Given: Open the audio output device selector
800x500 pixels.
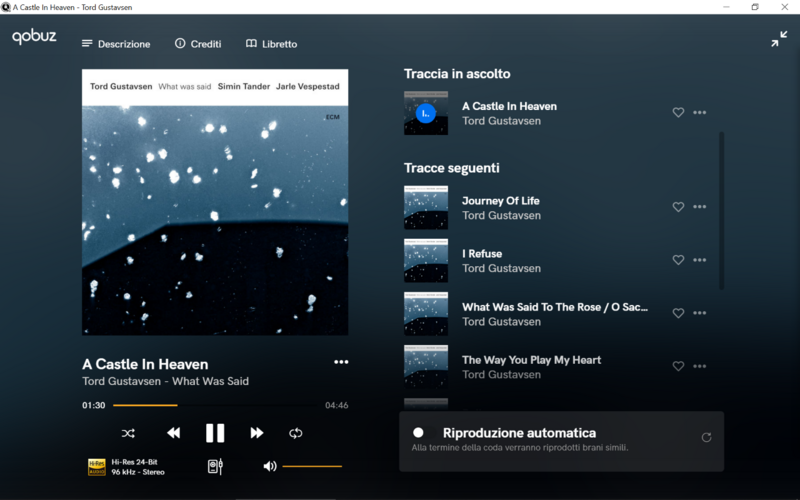Looking at the screenshot, I should (x=215, y=466).
